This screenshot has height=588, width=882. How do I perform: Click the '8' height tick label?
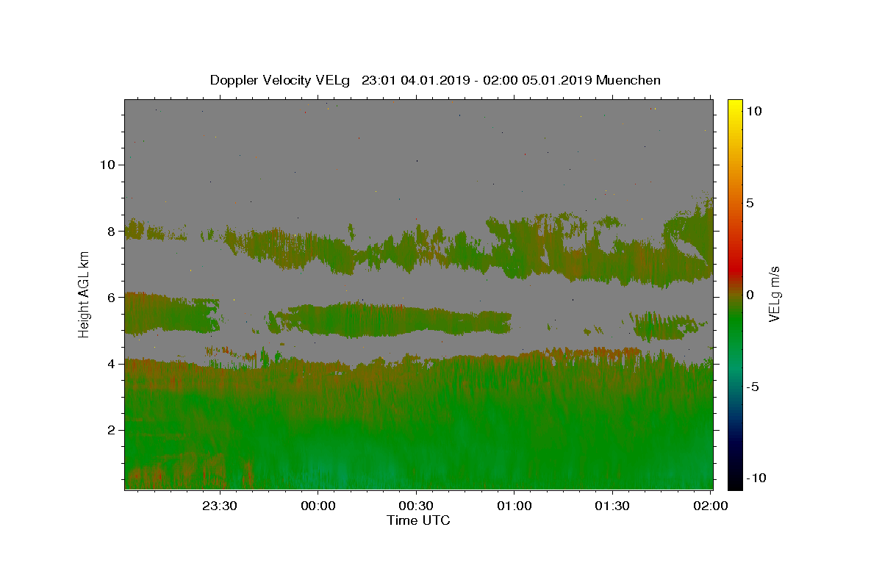[x=112, y=231]
